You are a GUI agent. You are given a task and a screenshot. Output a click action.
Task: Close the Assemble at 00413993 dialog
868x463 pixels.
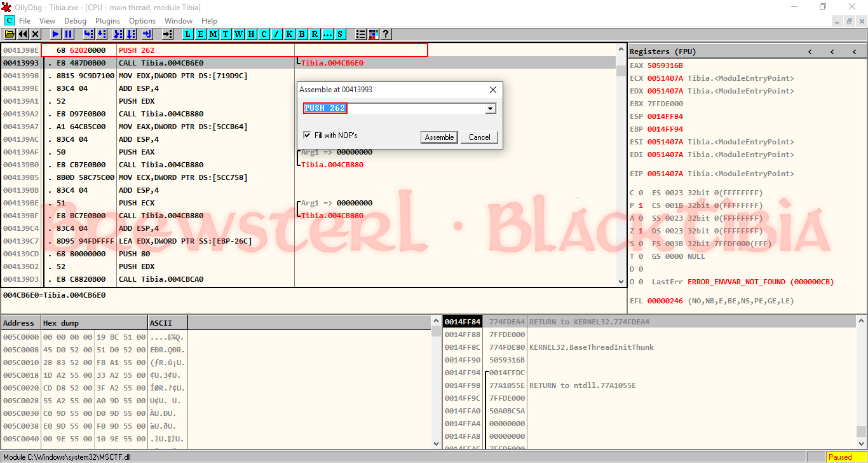[x=493, y=90]
